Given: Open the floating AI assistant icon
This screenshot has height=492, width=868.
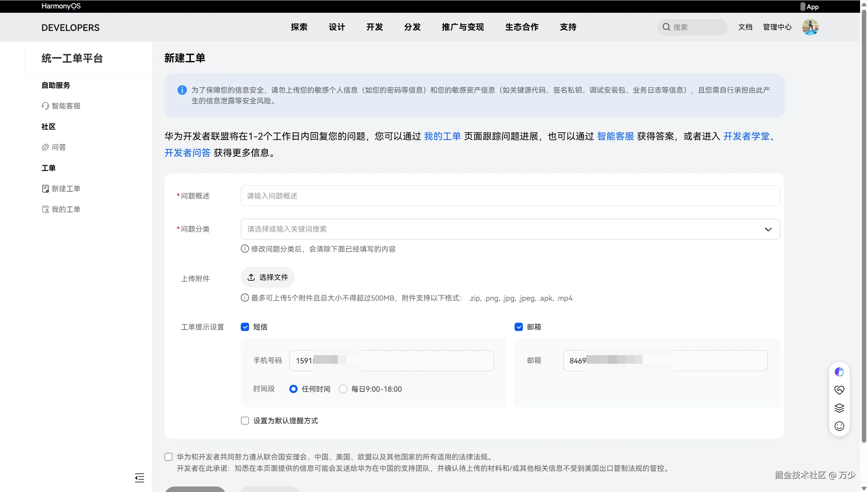Looking at the screenshot, I should pos(839,372).
